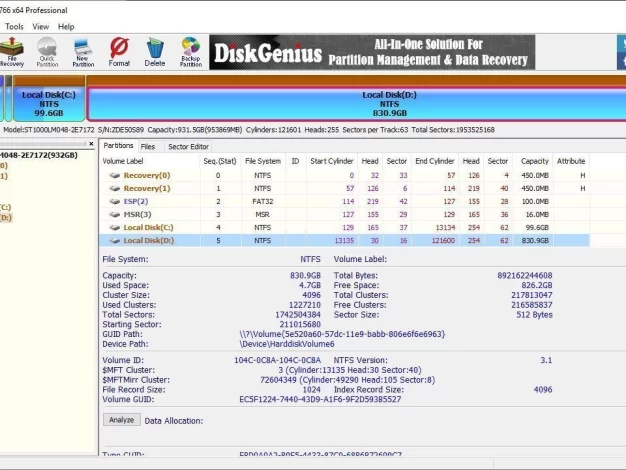The width and height of the screenshot is (626, 470).
Task: Click the GUID Path volume value
Action: pos(342,334)
